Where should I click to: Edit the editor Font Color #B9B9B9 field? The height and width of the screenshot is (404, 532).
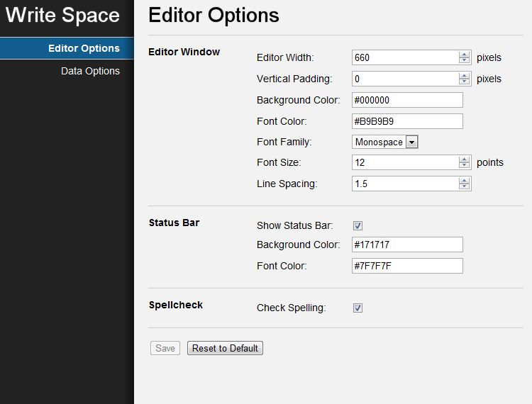coord(407,121)
